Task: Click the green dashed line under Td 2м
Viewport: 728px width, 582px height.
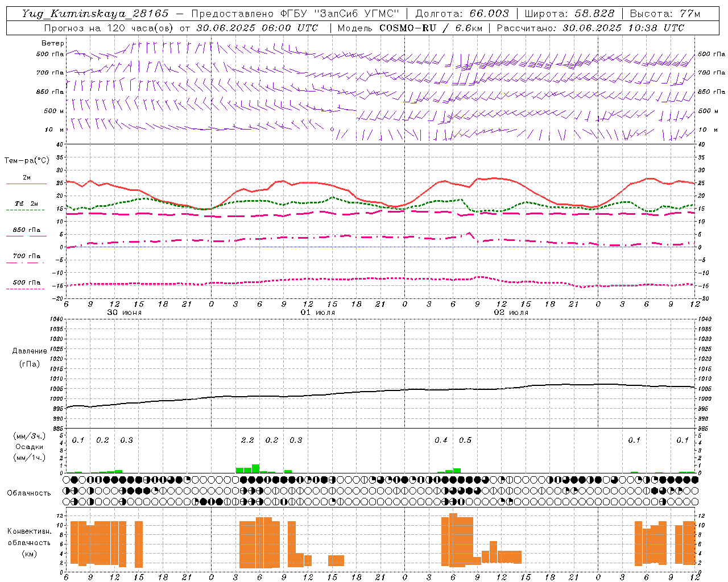Action: [26, 210]
